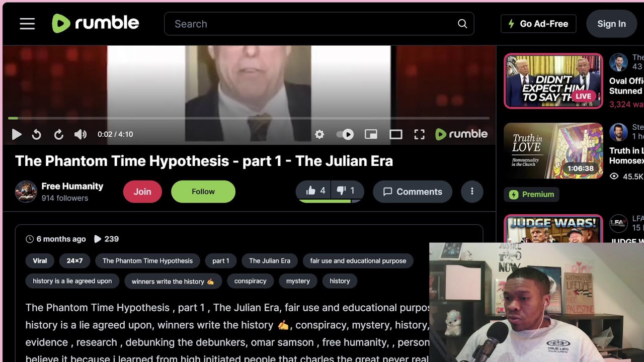Skip forward with the forward arrow
Screen dimensions: 644x362
[x=59, y=134]
